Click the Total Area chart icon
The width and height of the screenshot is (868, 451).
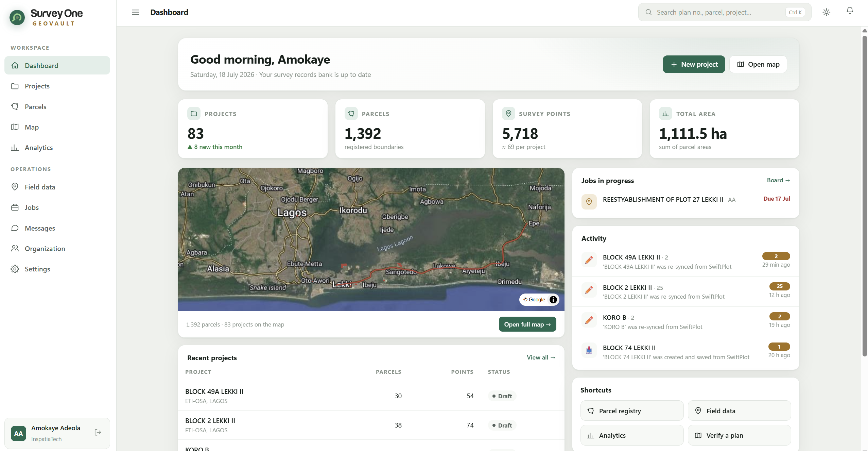665,113
